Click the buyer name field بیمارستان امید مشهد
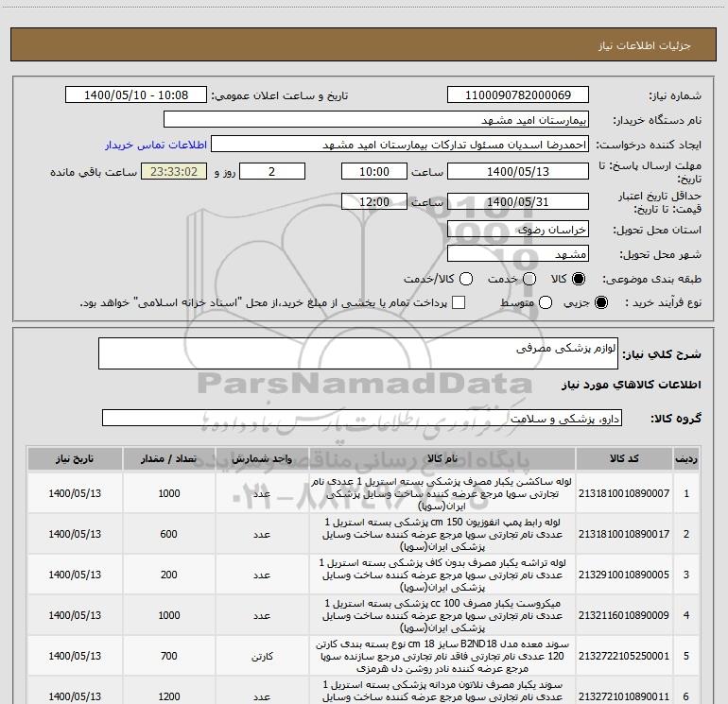The height and width of the screenshot is (704, 728). 376,120
